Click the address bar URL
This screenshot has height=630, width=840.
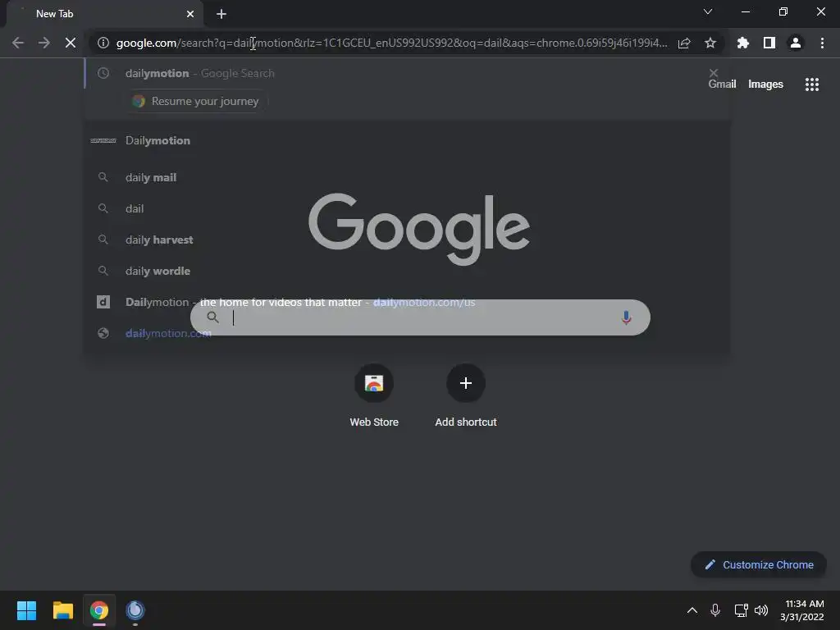391,43
